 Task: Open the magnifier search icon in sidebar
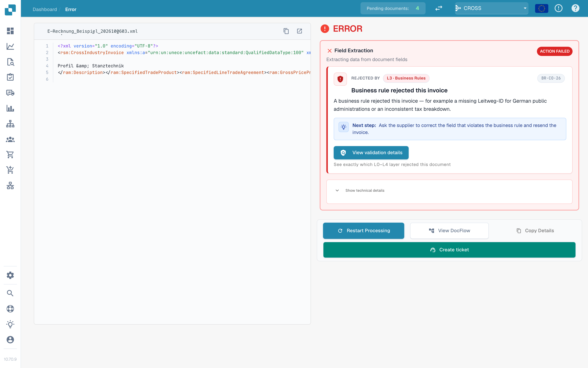(x=10, y=293)
